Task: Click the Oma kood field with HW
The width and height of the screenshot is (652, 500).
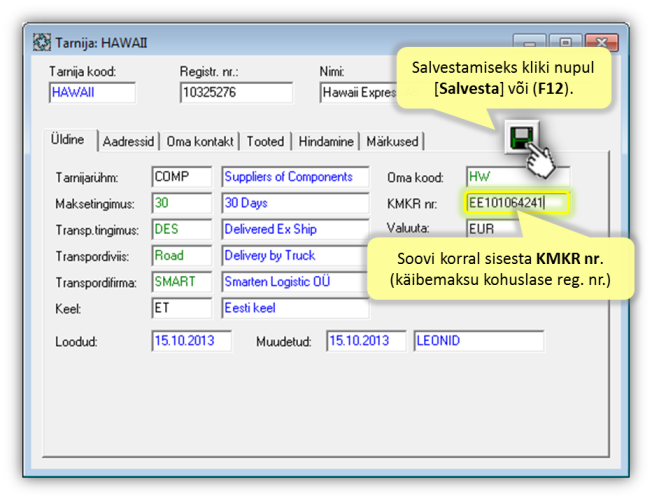Action: click(x=516, y=177)
